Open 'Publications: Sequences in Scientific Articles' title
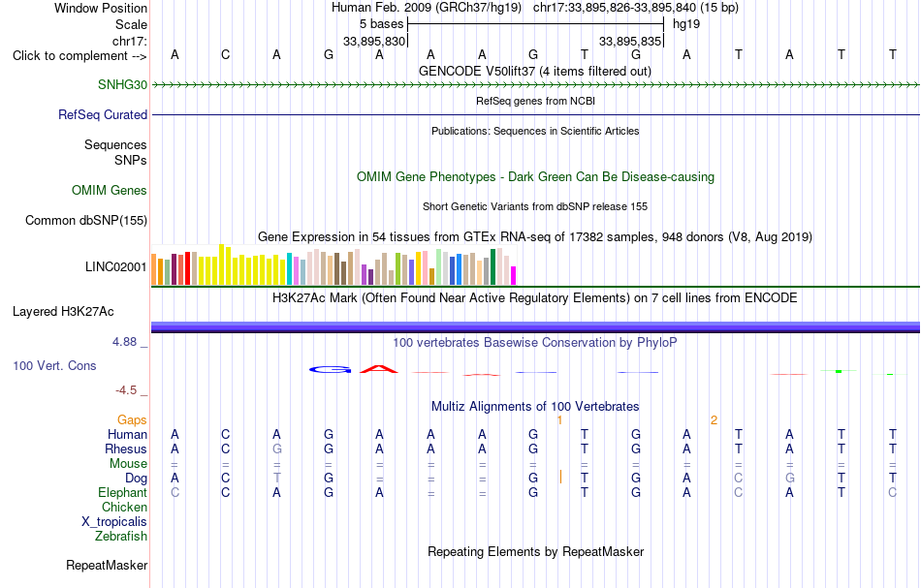This screenshot has width=921, height=588. tap(535, 131)
